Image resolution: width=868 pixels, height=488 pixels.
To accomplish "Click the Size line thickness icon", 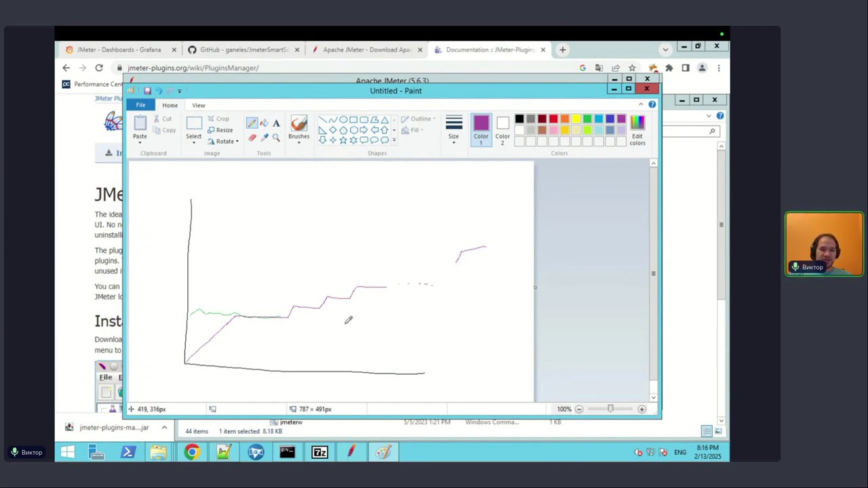I will pos(454,123).
